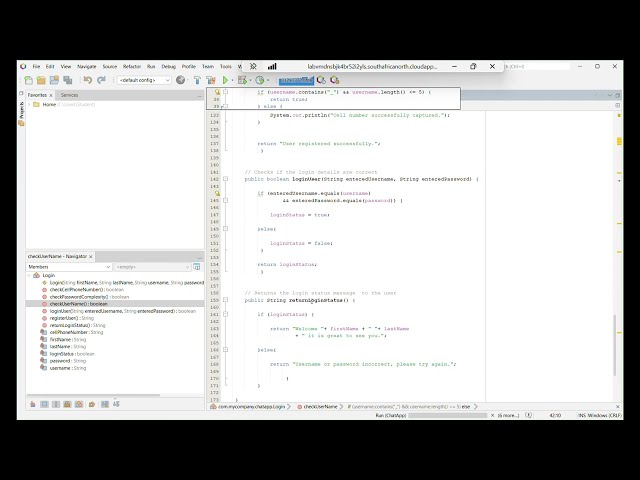
Task: Click the first profiler snapshot icon right of memory bar
Action: [x=321, y=80]
